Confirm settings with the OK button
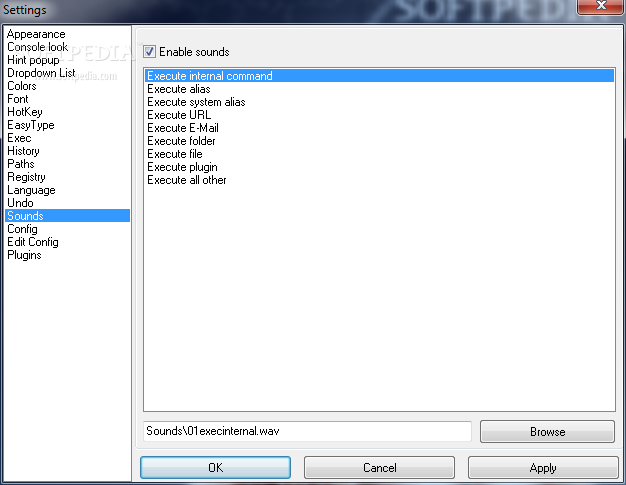The image size is (626, 485). click(x=216, y=467)
